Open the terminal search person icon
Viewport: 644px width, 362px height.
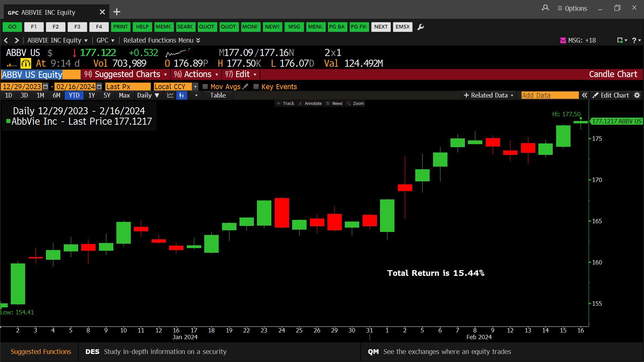tap(545, 8)
